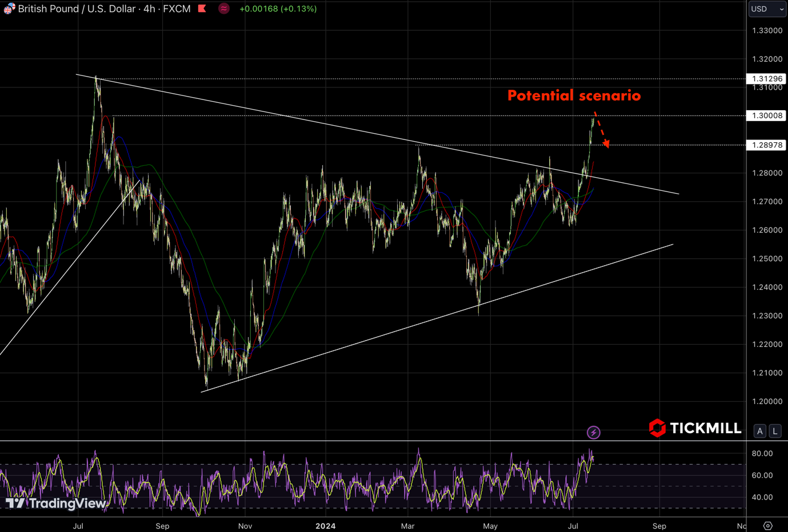The width and height of the screenshot is (788, 532).
Task: Click the Nov label on time axis
Action: pyautogui.click(x=245, y=526)
